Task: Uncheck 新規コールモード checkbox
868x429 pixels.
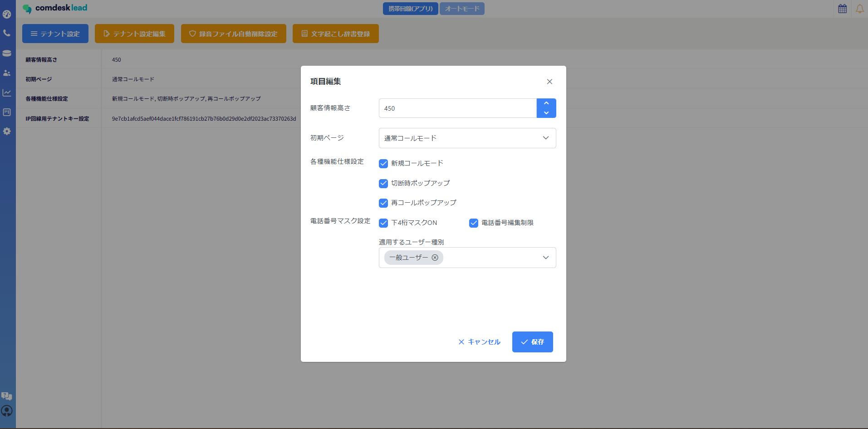Action: tap(383, 163)
